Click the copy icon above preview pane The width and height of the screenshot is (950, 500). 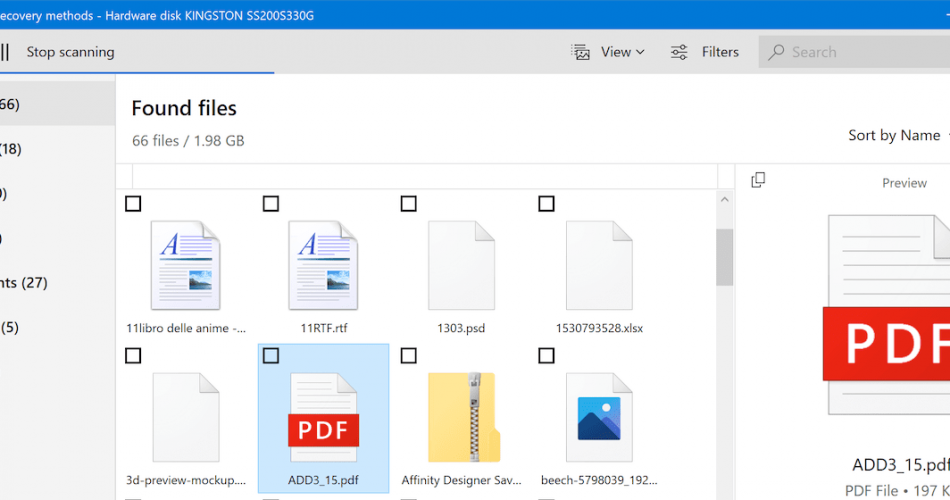click(758, 180)
